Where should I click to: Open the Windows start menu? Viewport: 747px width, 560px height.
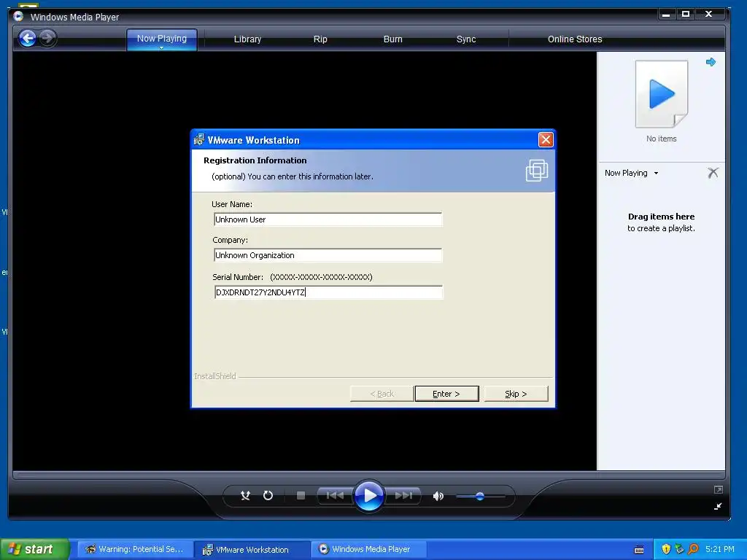pos(35,549)
